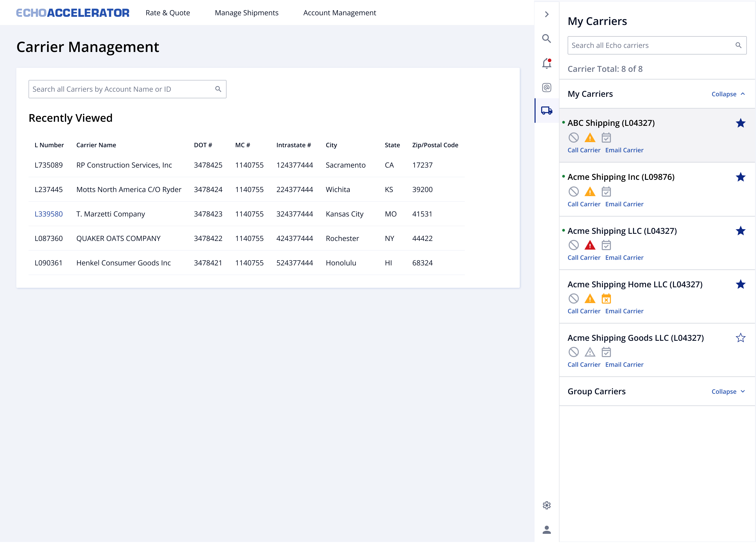Click Call Carrier for Acme Shipping Goods LLC
Screen dimensions: 756x543
(x=584, y=364)
